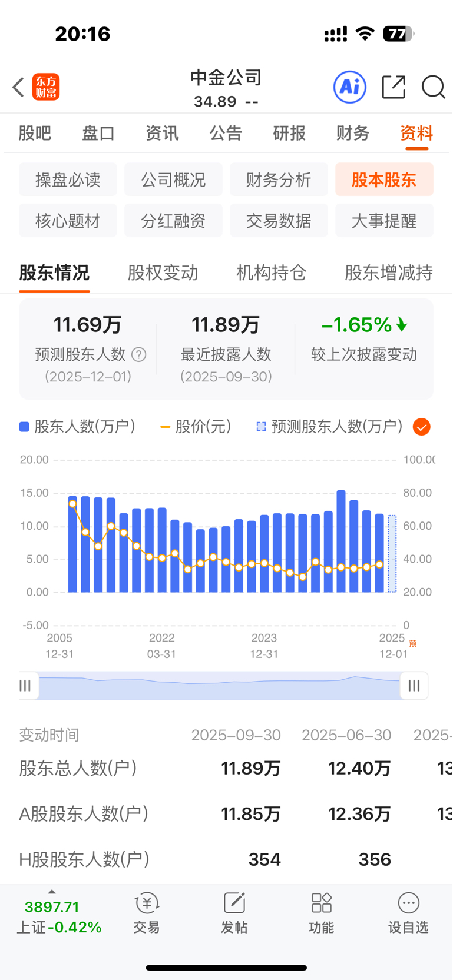Tap the share export icon
The image size is (453, 980).
tap(394, 87)
